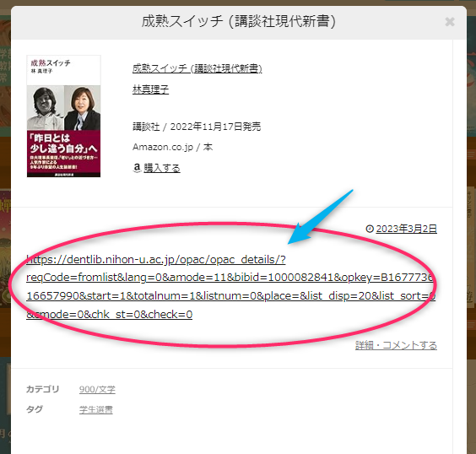Click the Amazon.co.jp / 本 text
476x454 pixels.
tap(172, 147)
